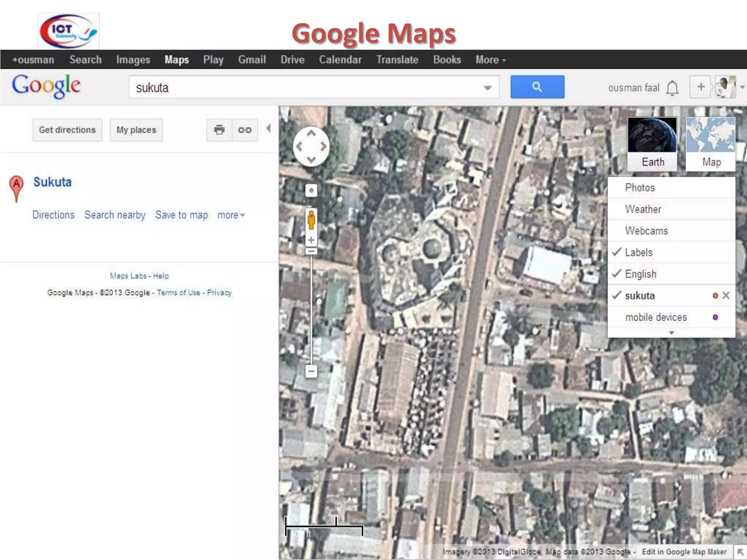Open the more dropdown under Sukuta
Screen dimensions: 747x560
point(231,215)
